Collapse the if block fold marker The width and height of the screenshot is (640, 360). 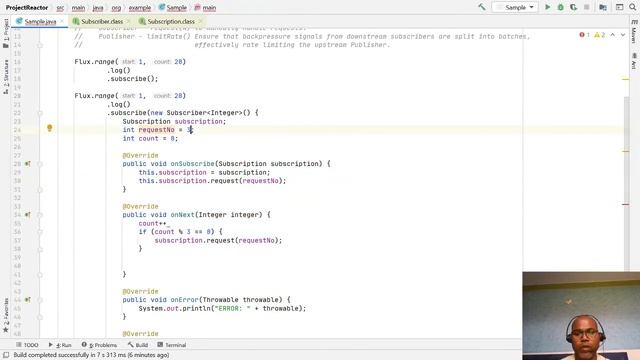pos(40,232)
